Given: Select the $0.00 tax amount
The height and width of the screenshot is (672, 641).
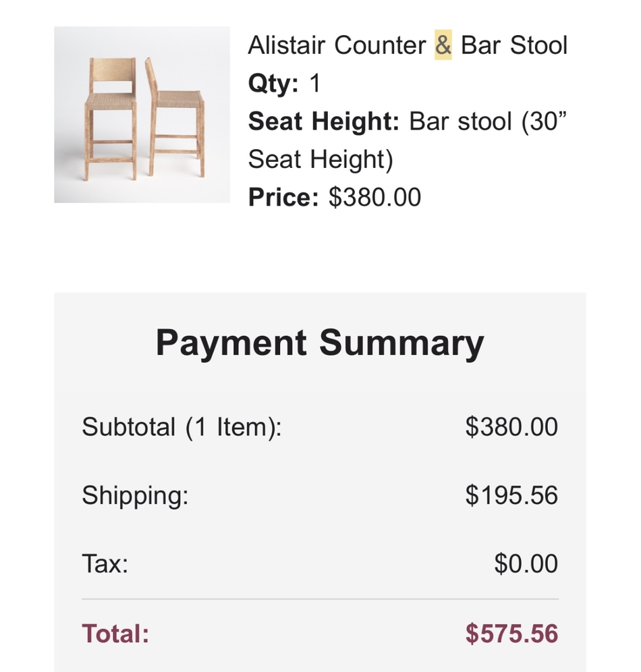Looking at the screenshot, I should tap(526, 563).
